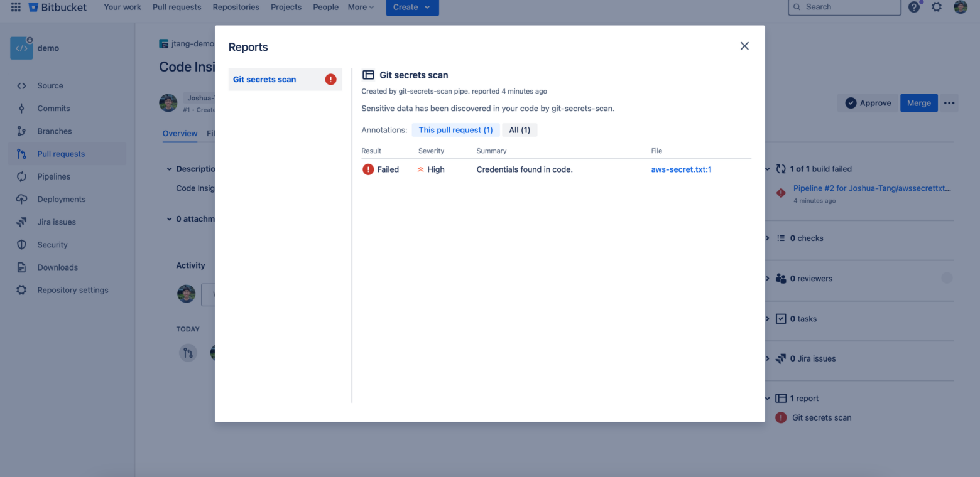Click the Credentials found in code summary
The image size is (980, 477).
point(525,169)
